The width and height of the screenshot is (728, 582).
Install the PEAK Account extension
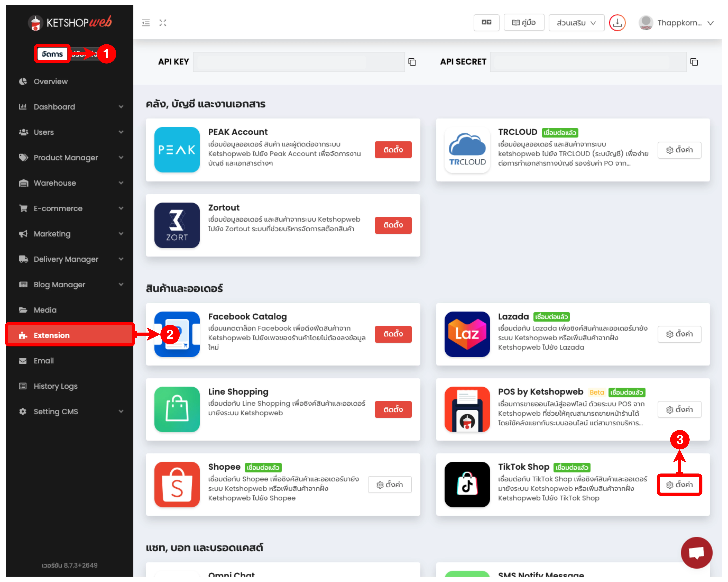pyautogui.click(x=393, y=150)
